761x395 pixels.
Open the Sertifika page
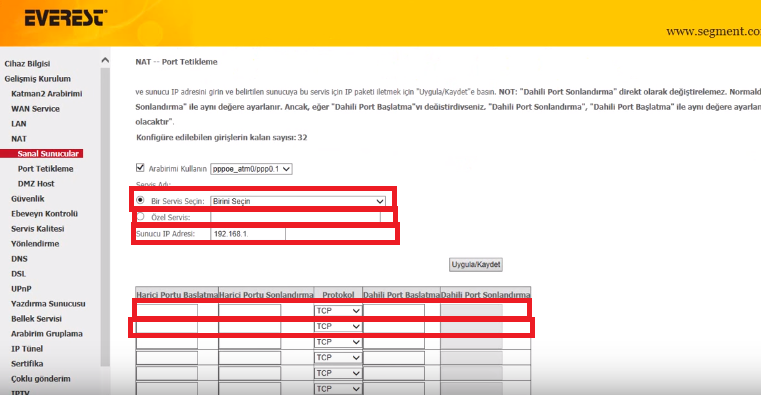tap(27, 363)
